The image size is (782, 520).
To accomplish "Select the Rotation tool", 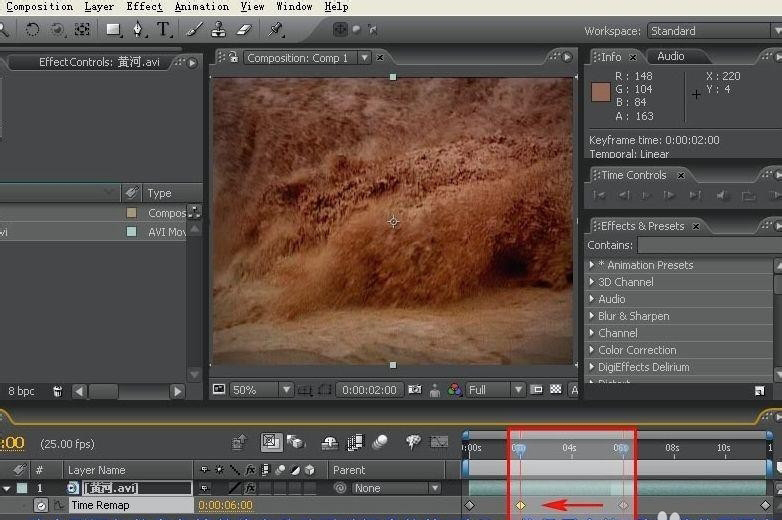I will 32,30.
